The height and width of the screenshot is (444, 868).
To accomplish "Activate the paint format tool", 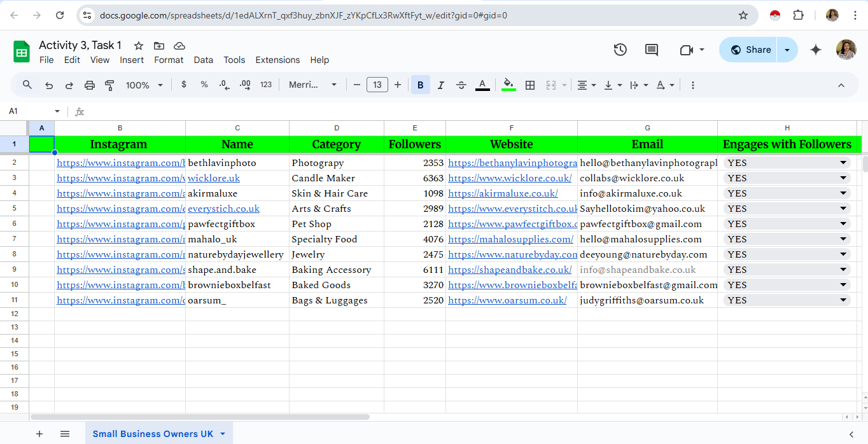I will tap(109, 85).
